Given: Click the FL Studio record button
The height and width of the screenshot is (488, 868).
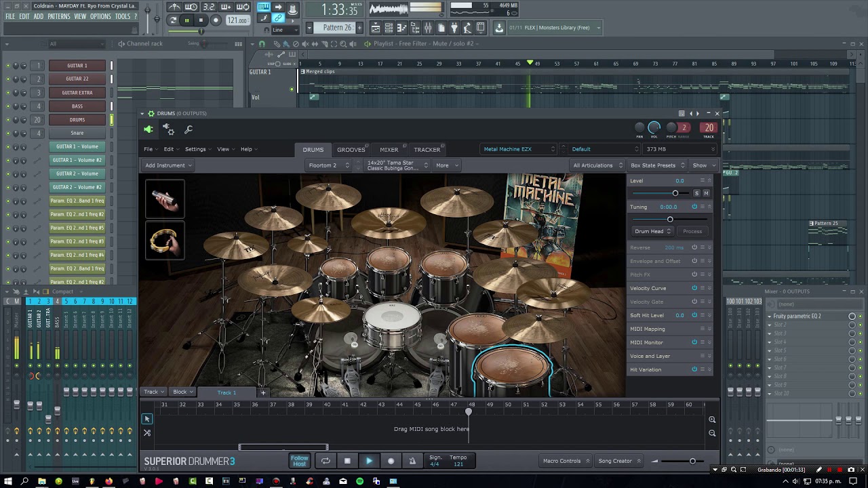Looking at the screenshot, I should click(216, 20).
